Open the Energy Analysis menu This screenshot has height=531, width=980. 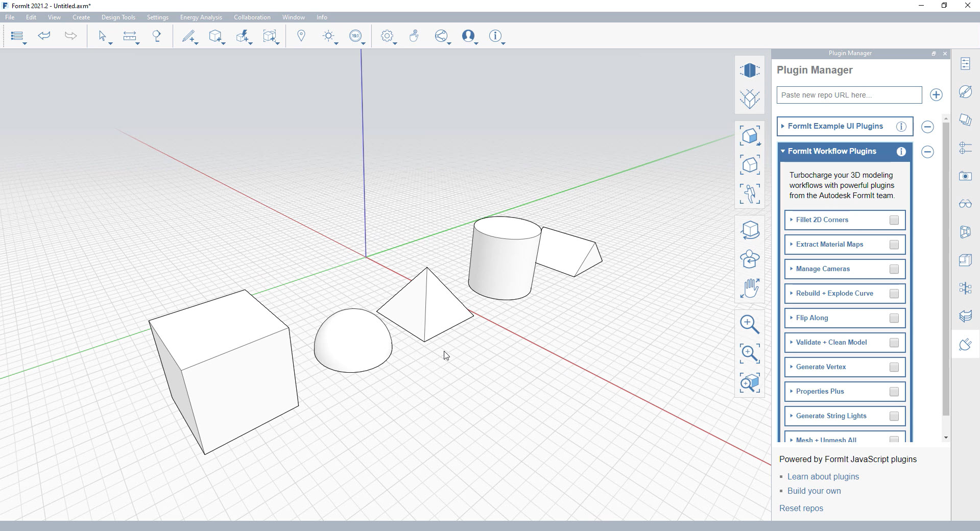click(x=201, y=17)
